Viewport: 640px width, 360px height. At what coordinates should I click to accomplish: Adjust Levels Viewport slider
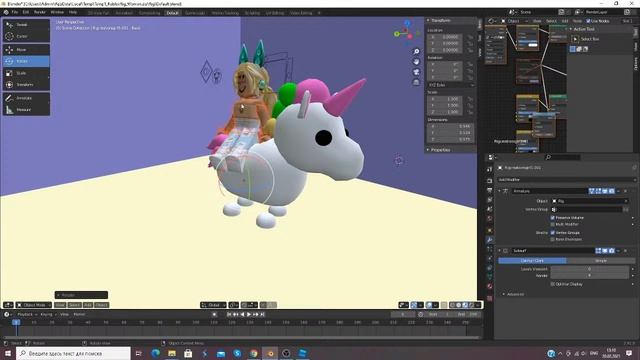pyautogui.click(x=589, y=269)
